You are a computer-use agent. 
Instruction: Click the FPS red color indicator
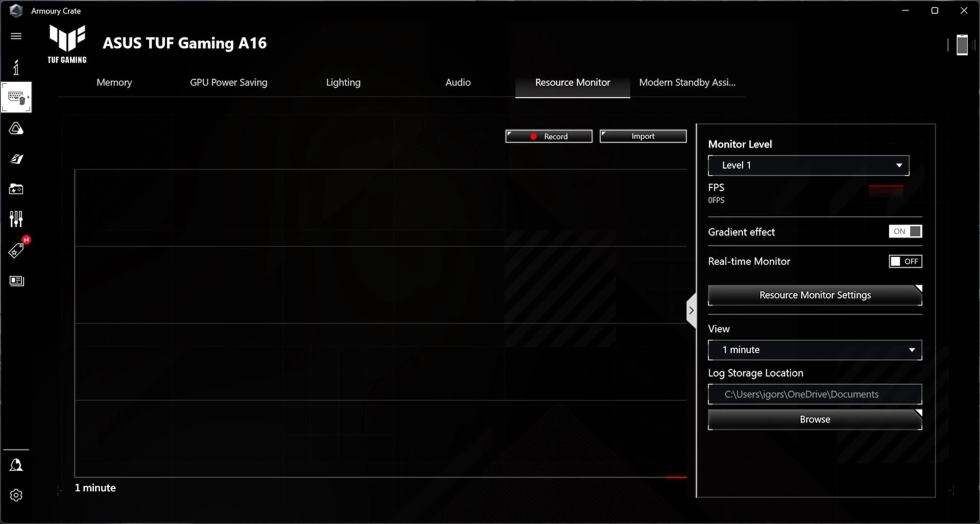(886, 190)
